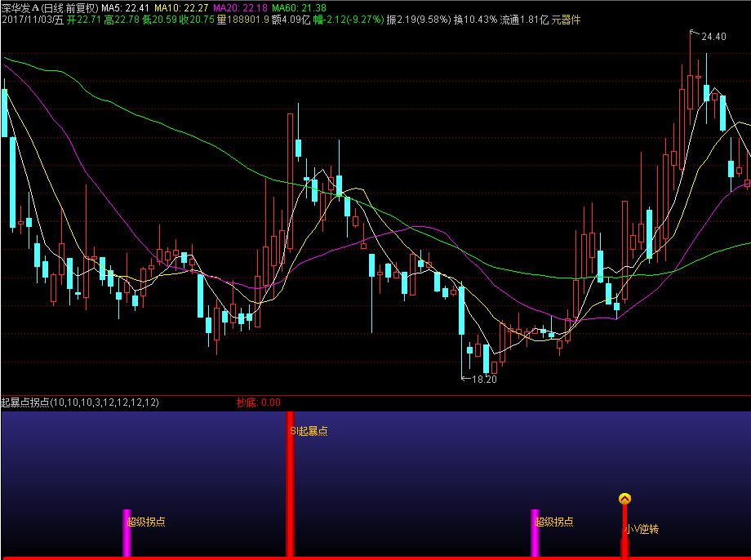The width and height of the screenshot is (751, 560).
Task: Click the low price 低20.59
Action: [159, 20]
